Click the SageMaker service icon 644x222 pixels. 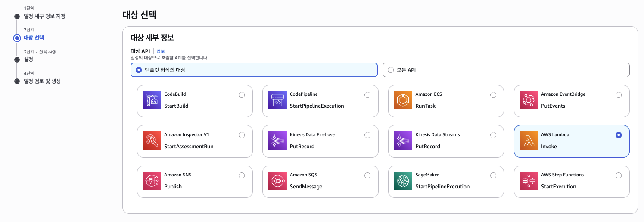pyautogui.click(x=403, y=181)
